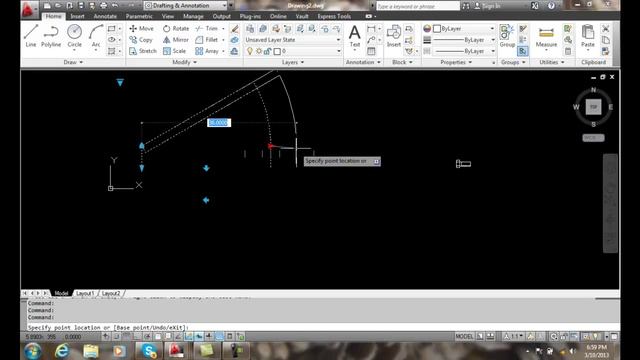640x360 pixels.
Task: Toggle Snap Mode in status bar
Action: click(116, 337)
